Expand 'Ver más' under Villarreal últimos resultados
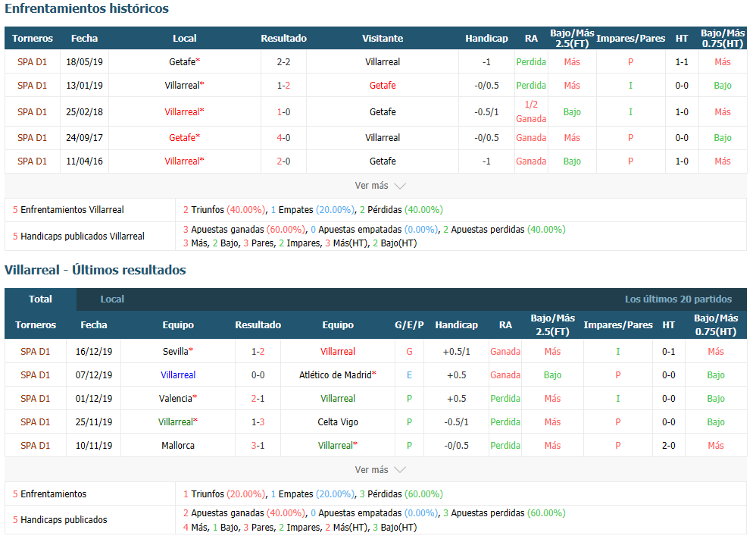The image size is (756, 539). [x=380, y=470]
